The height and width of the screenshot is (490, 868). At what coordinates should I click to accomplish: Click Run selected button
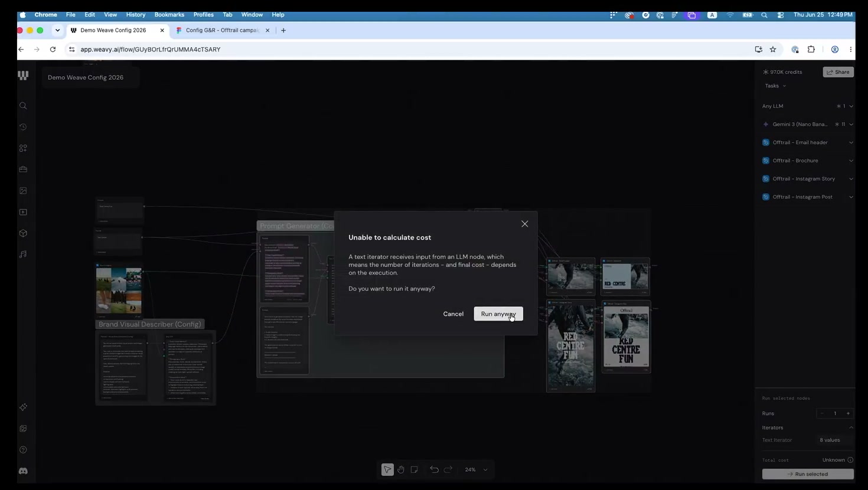click(808, 474)
